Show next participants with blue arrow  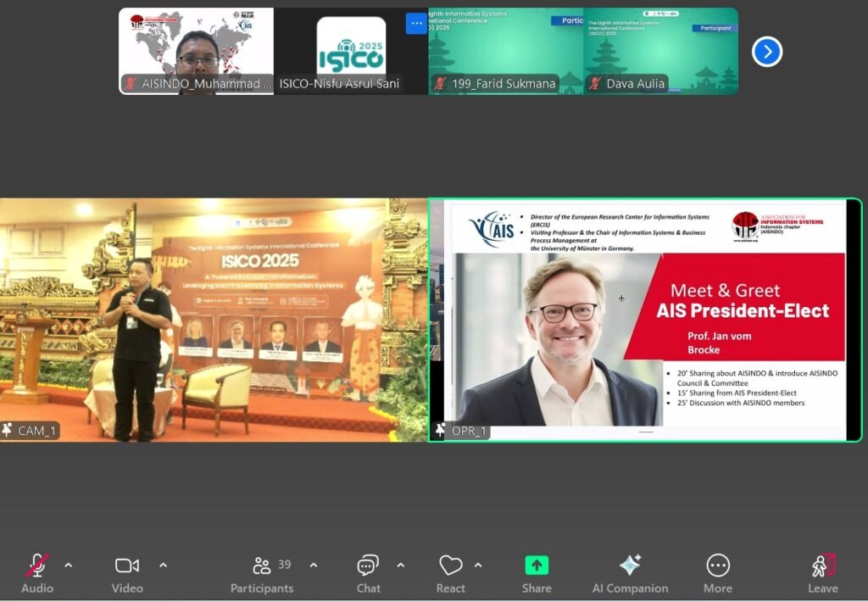point(766,52)
